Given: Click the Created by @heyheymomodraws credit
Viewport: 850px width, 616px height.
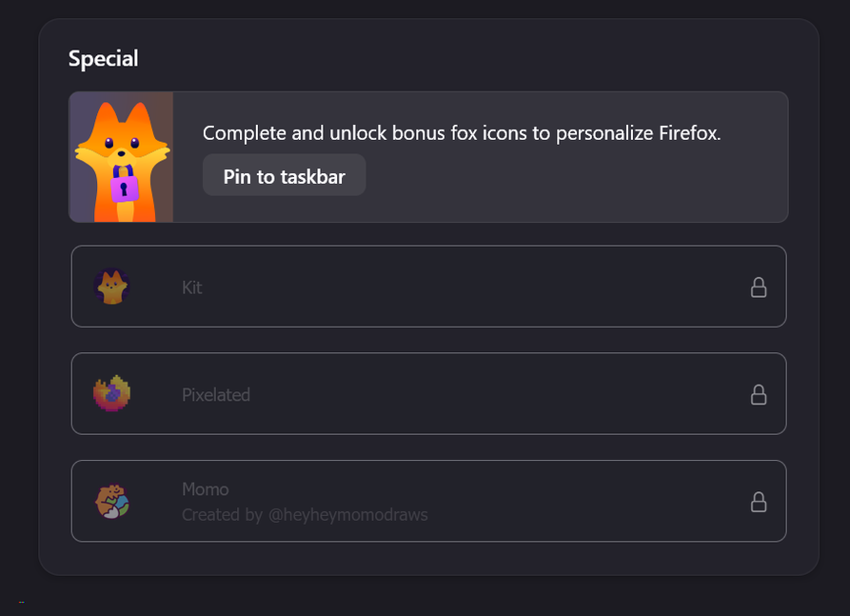Looking at the screenshot, I should coord(305,514).
